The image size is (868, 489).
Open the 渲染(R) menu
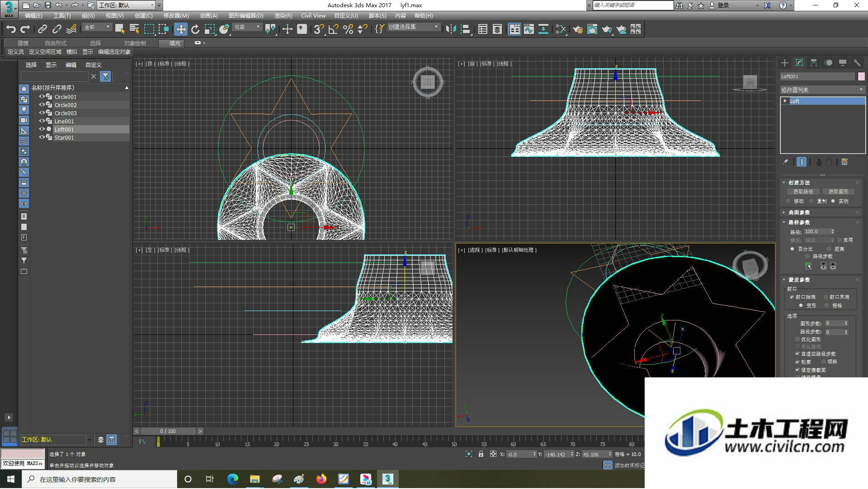(x=283, y=16)
